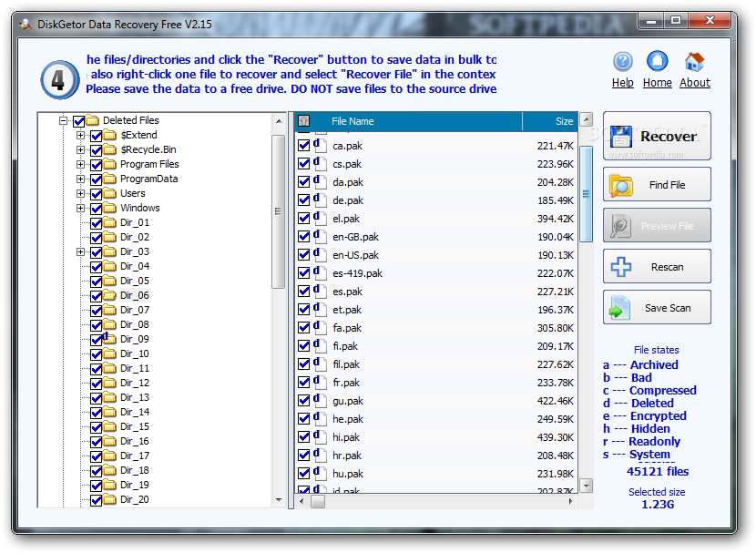The width and height of the screenshot is (756, 553).
Task: Uncheck the Dir_06 checkbox
Action: coord(96,296)
